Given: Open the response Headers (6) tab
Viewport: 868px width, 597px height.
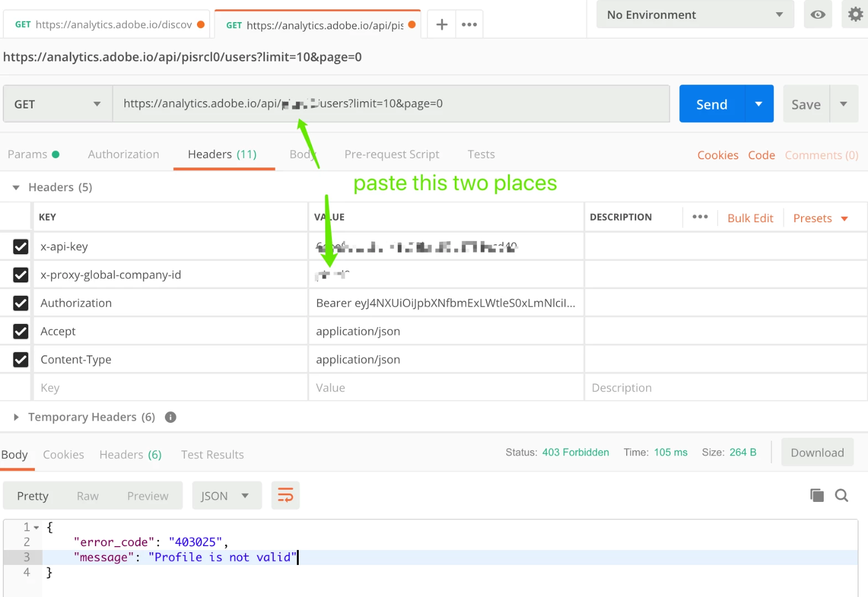Looking at the screenshot, I should 131,454.
